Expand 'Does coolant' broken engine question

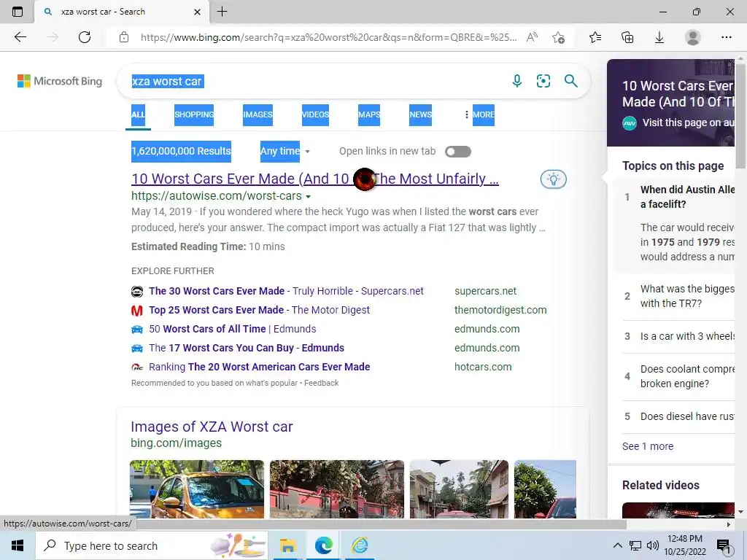pyautogui.click(x=679, y=376)
